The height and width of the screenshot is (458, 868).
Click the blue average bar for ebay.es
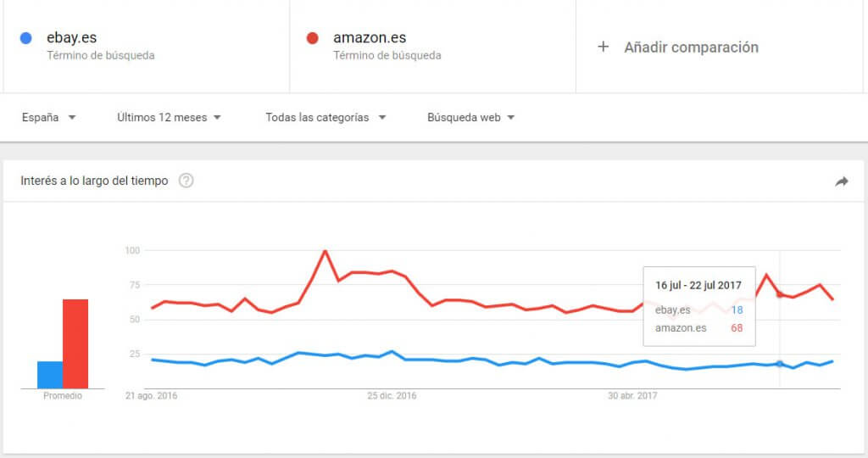(50, 375)
